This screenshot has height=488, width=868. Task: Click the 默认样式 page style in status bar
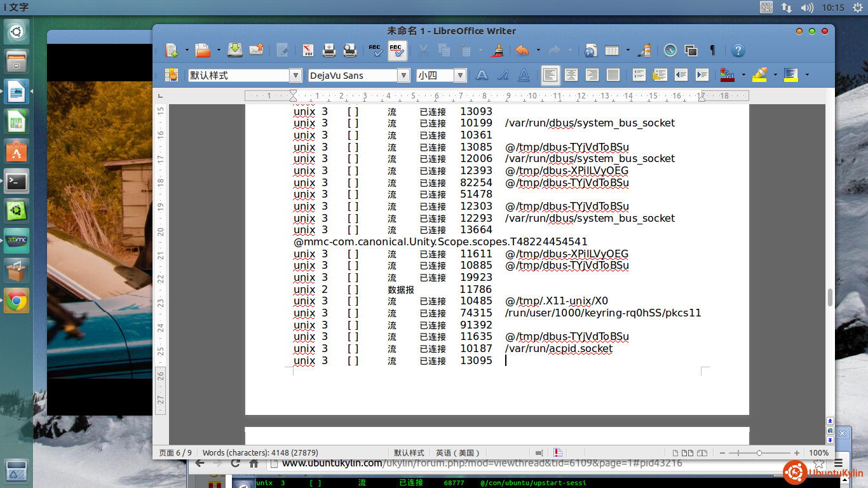[x=409, y=453]
